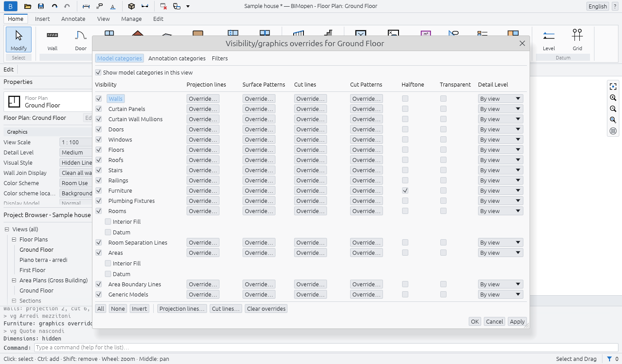Toggle visibility checkbox for Doors
622x364 pixels.
99,129
